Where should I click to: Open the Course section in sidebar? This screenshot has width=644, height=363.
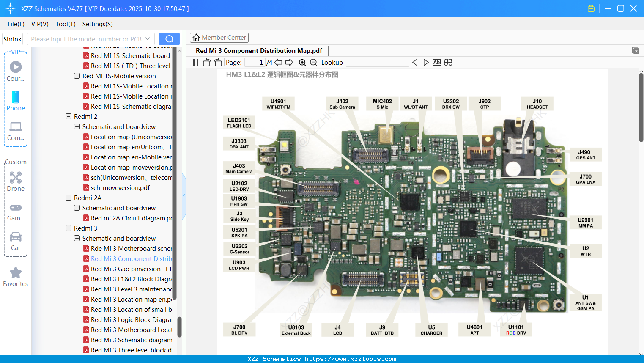pos(16,71)
